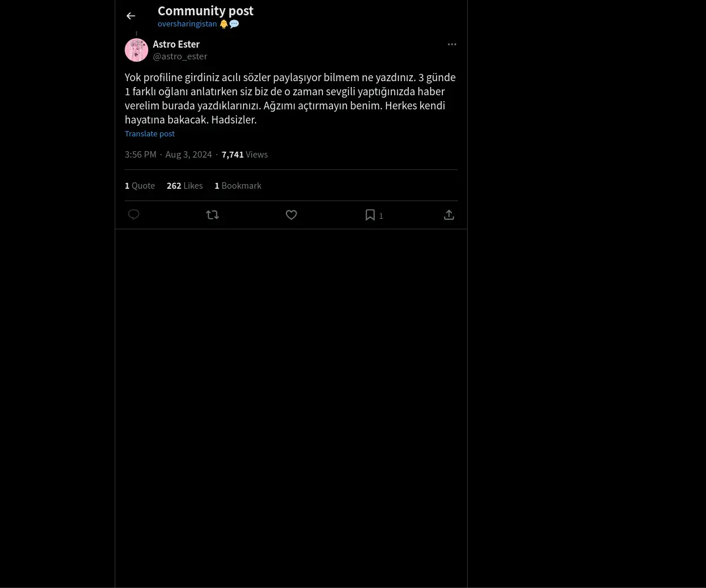Click the Turkish post body text
This screenshot has height=588, width=706.
point(290,98)
